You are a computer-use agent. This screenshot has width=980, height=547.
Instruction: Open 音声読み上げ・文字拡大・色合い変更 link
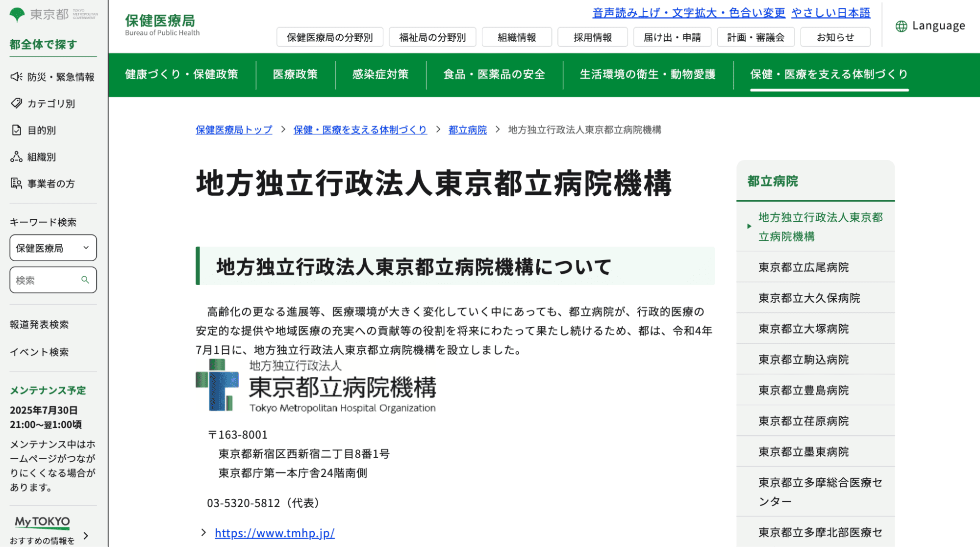point(689,13)
